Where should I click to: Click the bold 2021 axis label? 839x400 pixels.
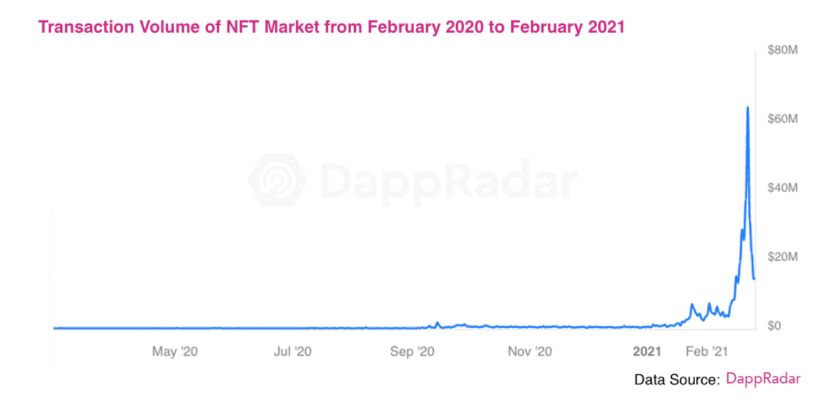click(x=647, y=351)
